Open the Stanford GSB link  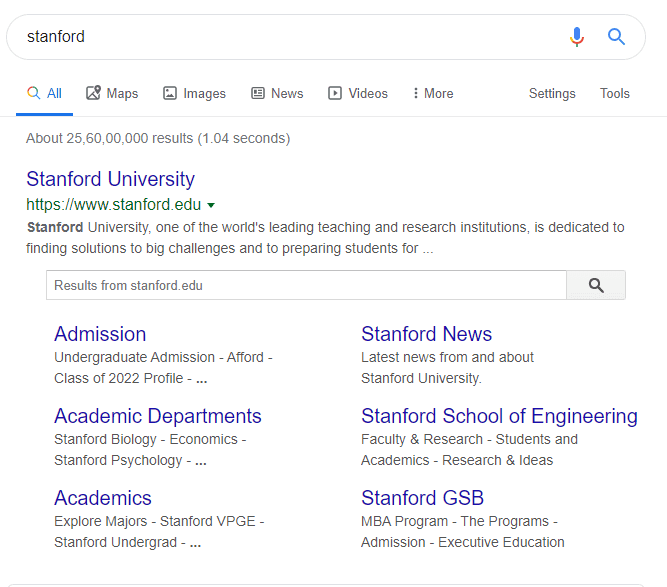click(422, 498)
